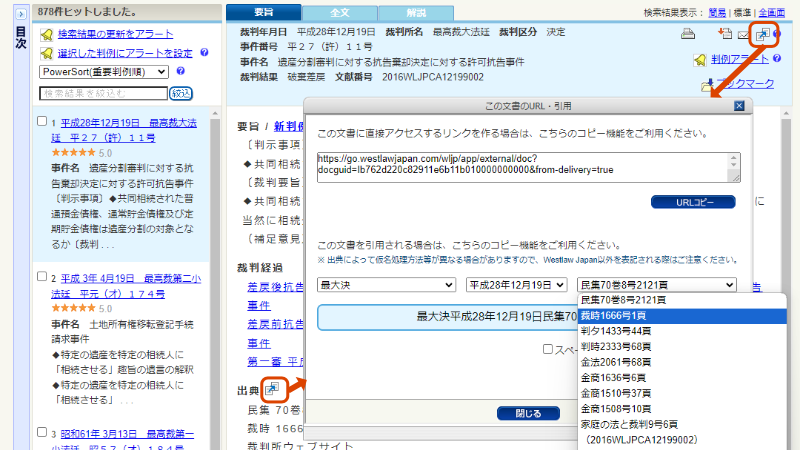This screenshot has height=450, width=800.
Task: Click the ブックマーク folder icon
Action: (707, 84)
